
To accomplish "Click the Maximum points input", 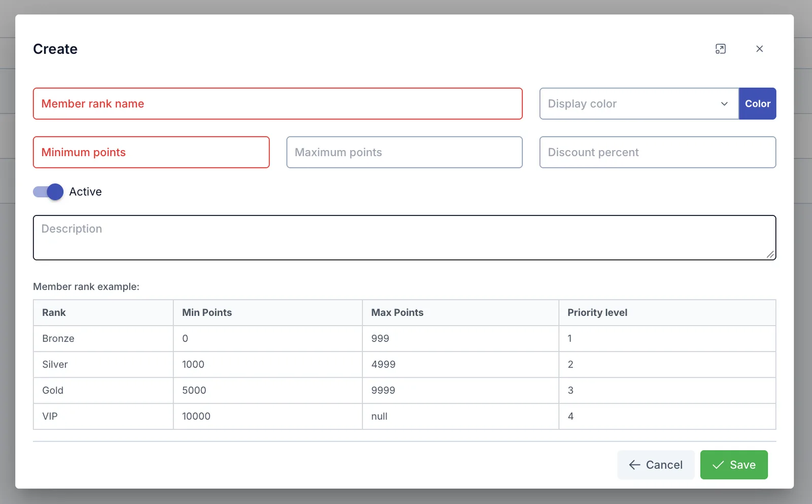I will click(x=404, y=152).
